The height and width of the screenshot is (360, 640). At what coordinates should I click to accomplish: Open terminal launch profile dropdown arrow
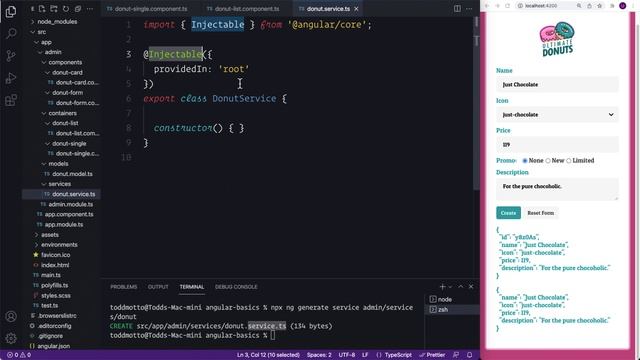(x=450, y=287)
